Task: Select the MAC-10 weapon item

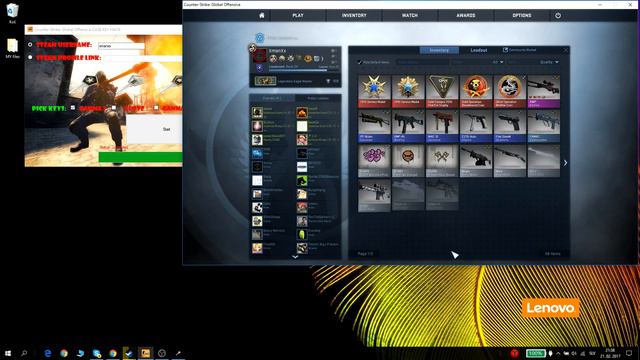Action: tap(442, 126)
